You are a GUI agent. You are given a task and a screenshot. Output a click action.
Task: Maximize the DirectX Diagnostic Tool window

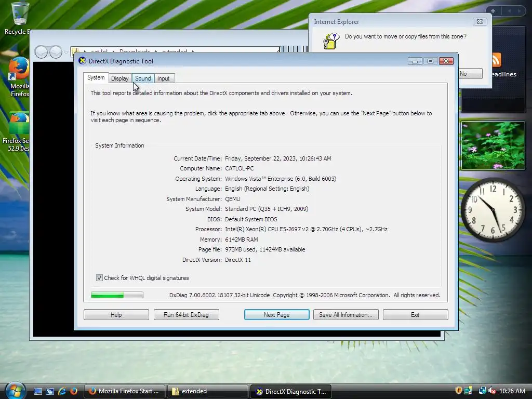click(430, 61)
